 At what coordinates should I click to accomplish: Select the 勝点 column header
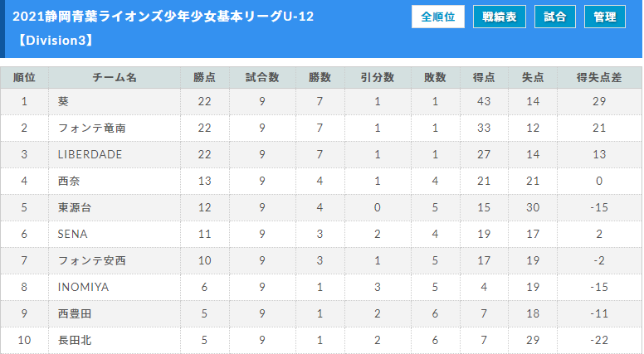pyautogui.click(x=204, y=78)
